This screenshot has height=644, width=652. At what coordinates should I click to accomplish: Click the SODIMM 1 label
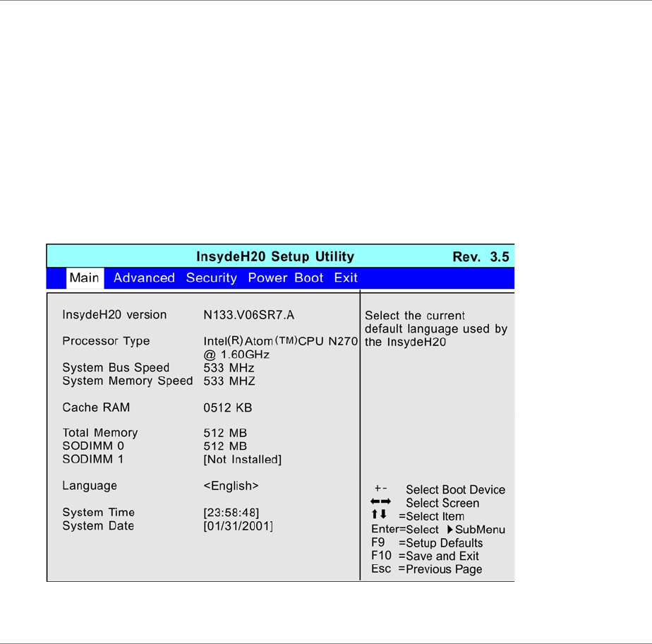[92, 459]
